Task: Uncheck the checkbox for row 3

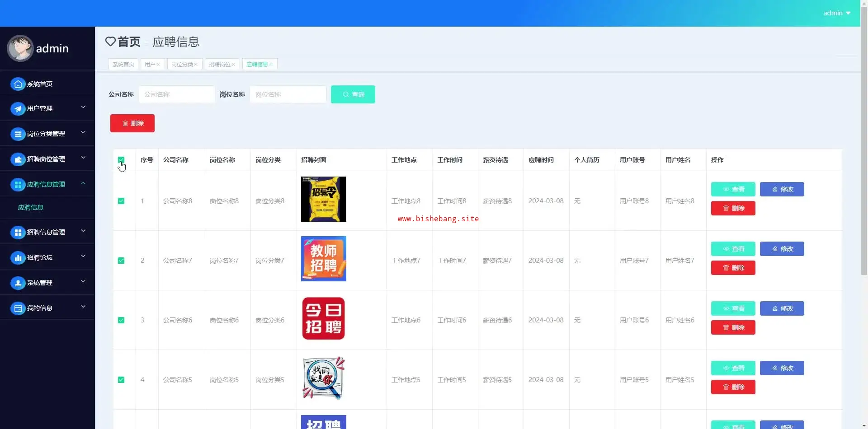Action: click(x=121, y=320)
